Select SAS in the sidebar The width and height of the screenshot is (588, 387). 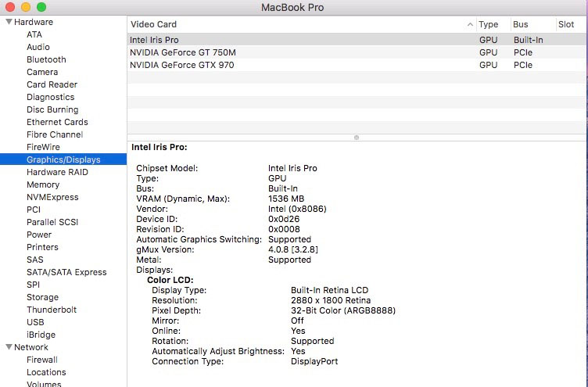(x=35, y=260)
